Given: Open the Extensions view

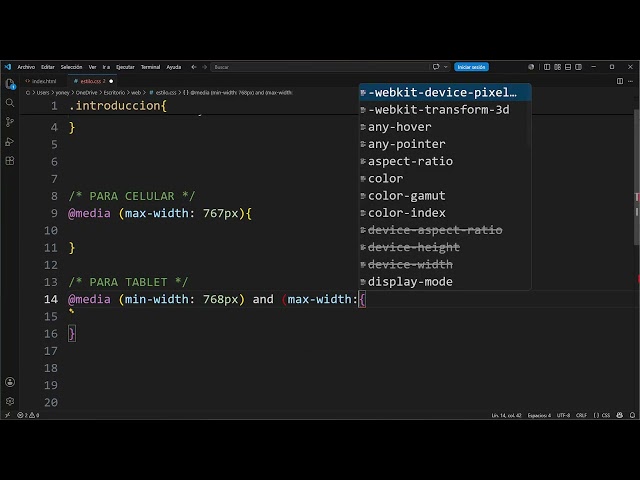Looking at the screenshot, I should 10,161.
